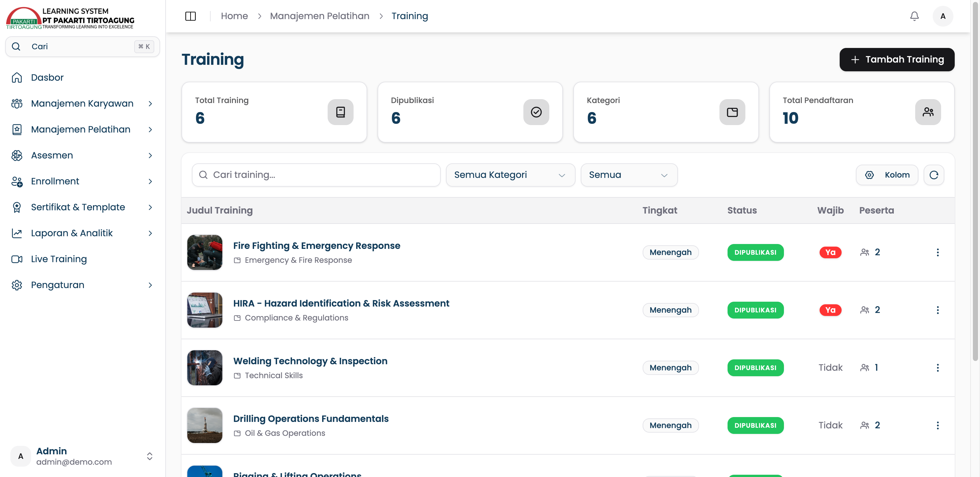Open row actions for Drilling Operations training

point(938,425)
